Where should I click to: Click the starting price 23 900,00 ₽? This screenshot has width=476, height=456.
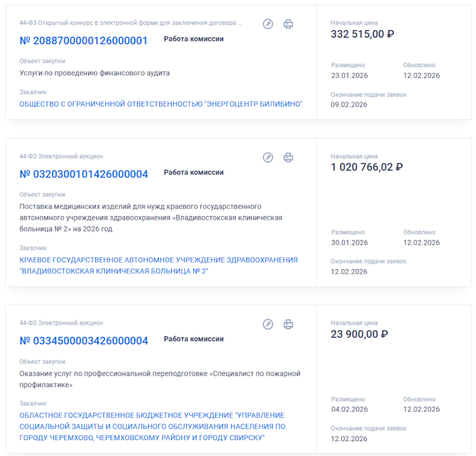tap(359, 334)
